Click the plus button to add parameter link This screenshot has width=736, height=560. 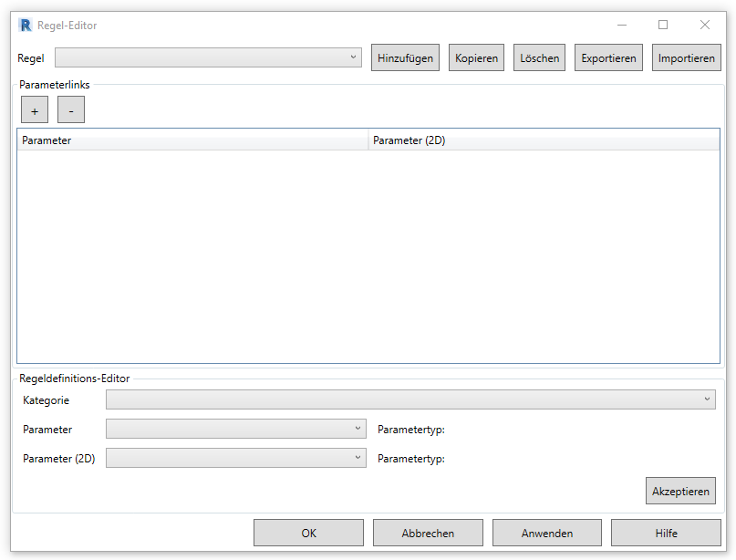[x=35, y=110]
